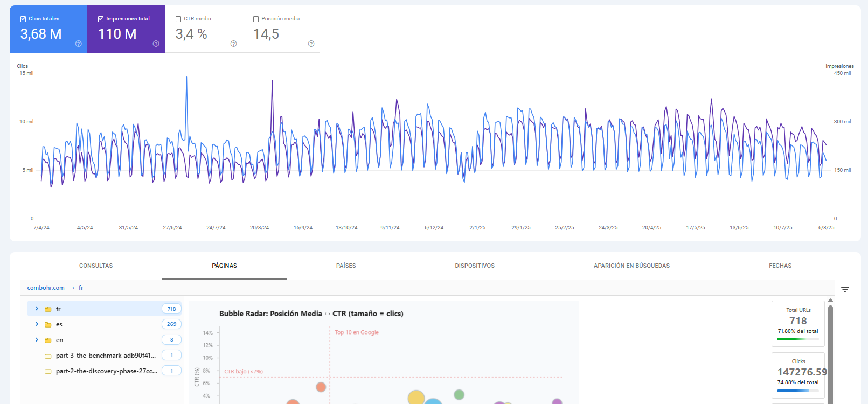Switch to the DISPOSITIVOS tab
The image size is (868, 404).
tap(475, 266)
